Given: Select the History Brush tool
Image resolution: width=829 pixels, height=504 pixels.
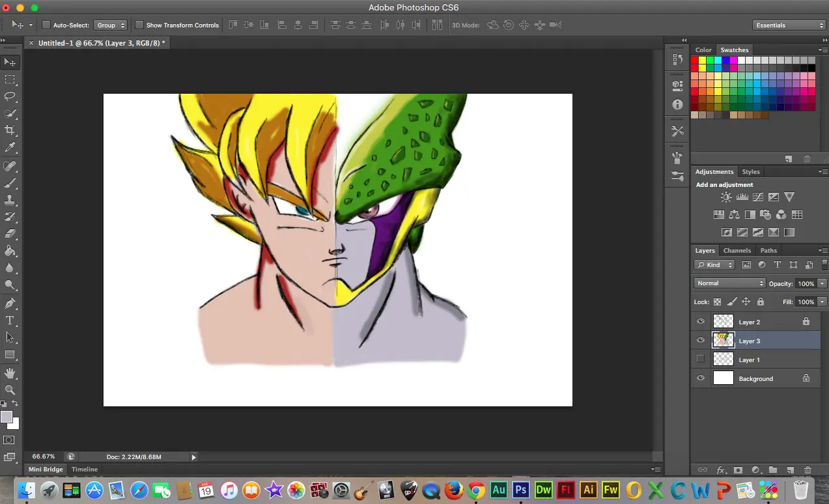Looking at the screenshot, I should pos(10,217).
